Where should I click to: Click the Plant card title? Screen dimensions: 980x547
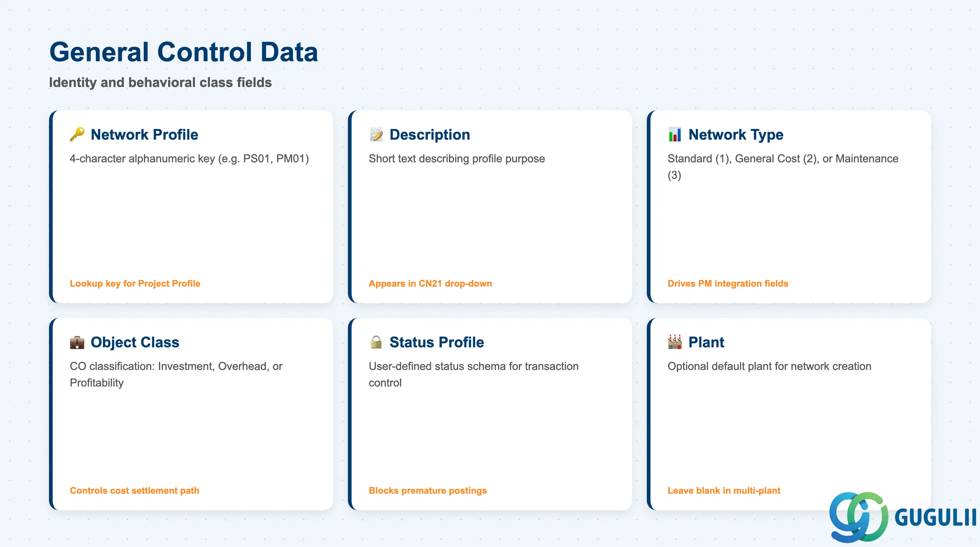tap(706, 342)
